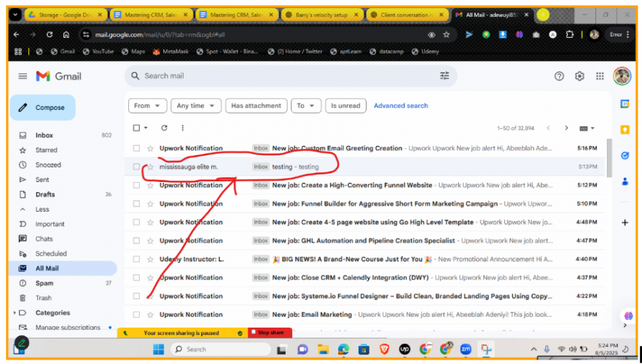642x364 pixels.
Task: Open Google Contacts side panel icon
Action: pos(625,181)
